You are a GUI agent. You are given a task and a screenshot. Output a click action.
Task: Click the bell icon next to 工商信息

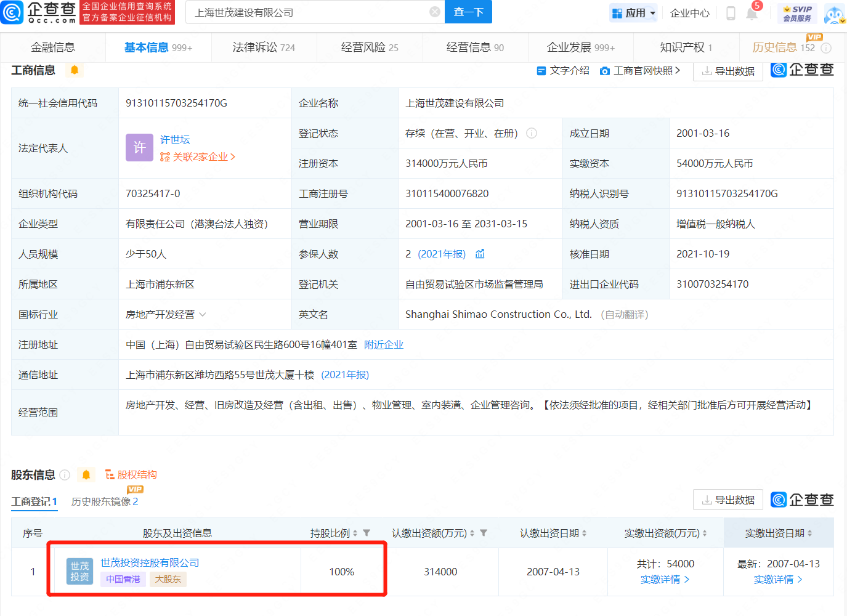75,70
